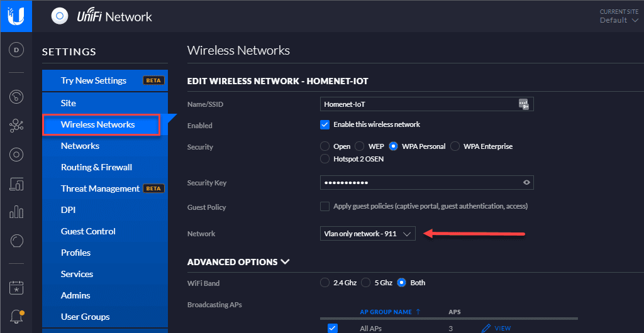This screenshot has height=333, width=644.
Task: Open the Dashboard icon in left rail
Action: (16, 97)
